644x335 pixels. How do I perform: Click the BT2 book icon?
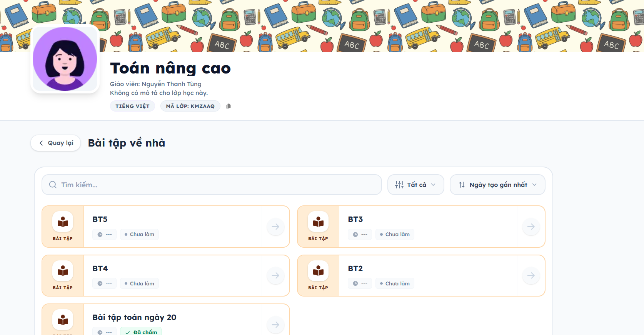[318, 271]
